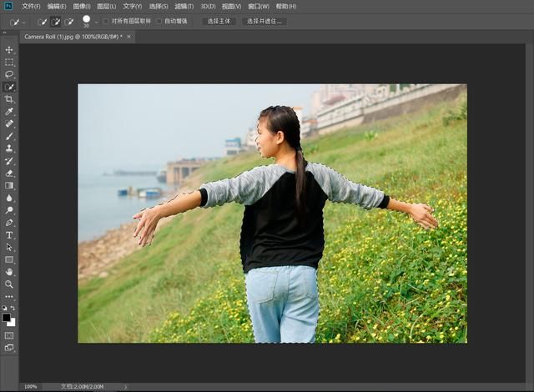534x392 pixels.
Task: Select the Eyedropper tool
Action: click(x=9, y=112)
